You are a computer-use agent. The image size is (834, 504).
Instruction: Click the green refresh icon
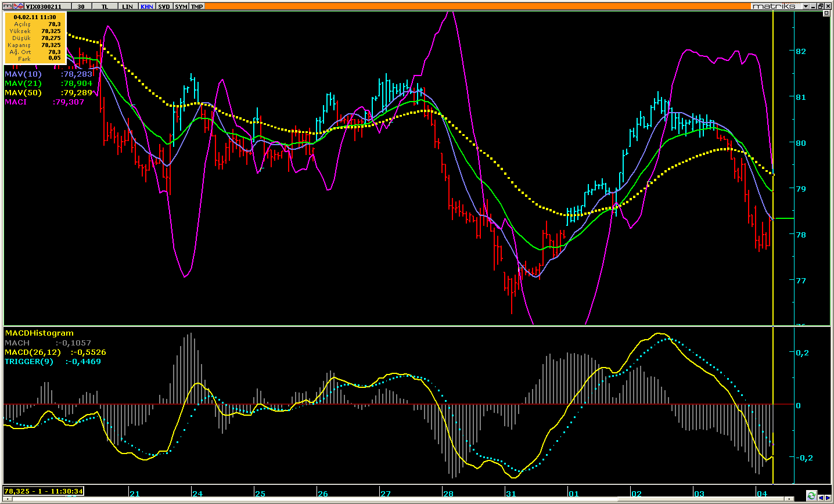tap(811, 495)
